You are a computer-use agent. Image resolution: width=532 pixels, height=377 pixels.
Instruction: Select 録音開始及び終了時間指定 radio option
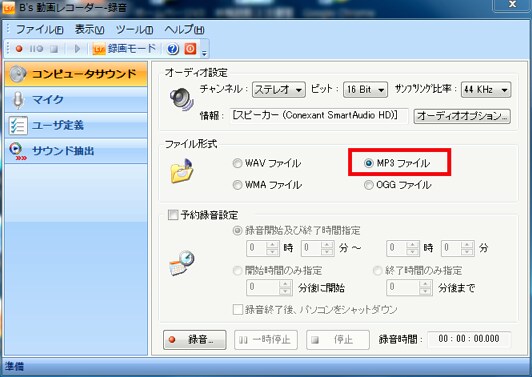237,231
